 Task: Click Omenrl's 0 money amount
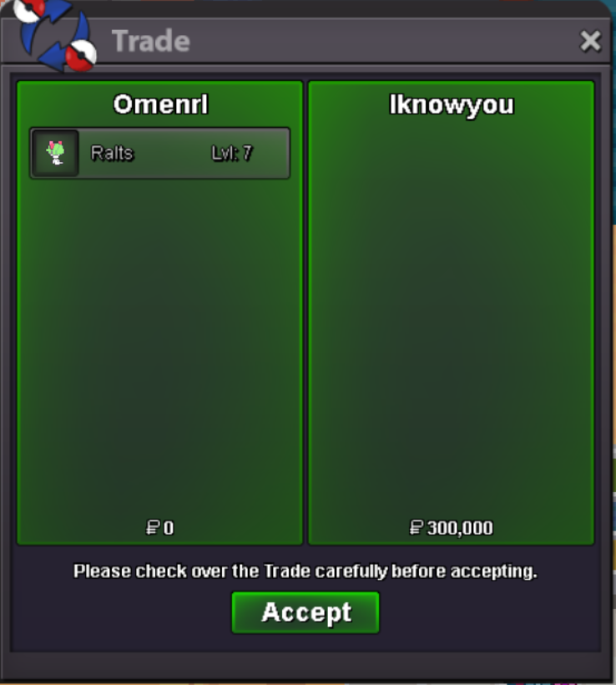[x=169, y=528]
